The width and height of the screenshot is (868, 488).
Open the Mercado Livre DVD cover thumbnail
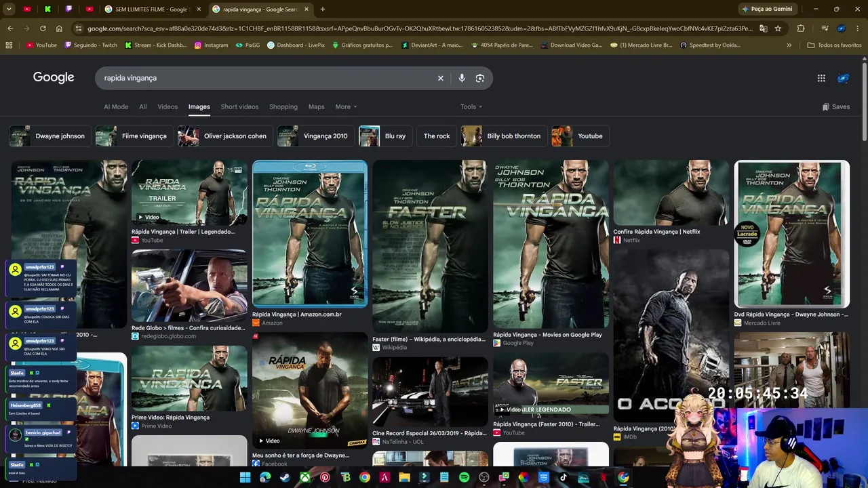pos(791,234)
